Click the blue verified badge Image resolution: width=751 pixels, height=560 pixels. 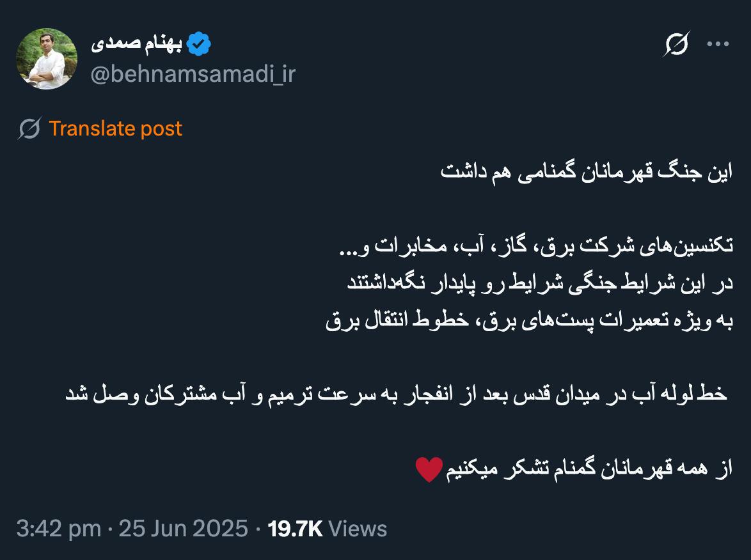[x=198, y=45]
